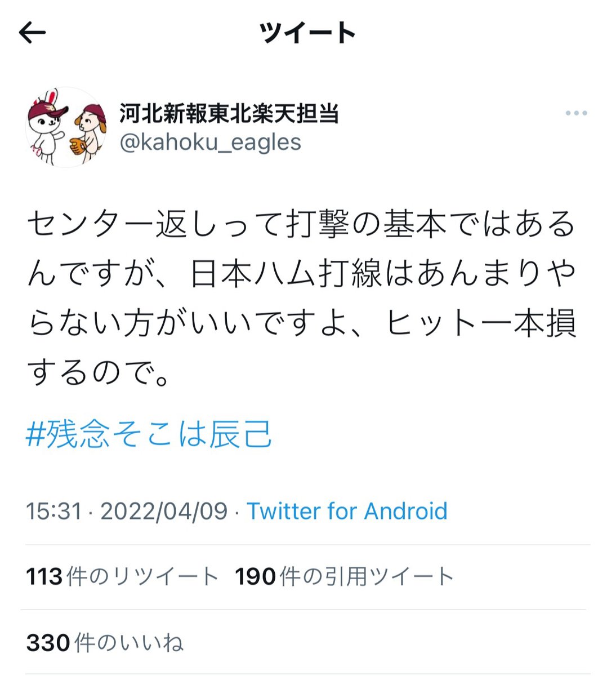Tap the 15:31 timestamp
This screenshot has width=616, height=676.
[x=54, y=512]
